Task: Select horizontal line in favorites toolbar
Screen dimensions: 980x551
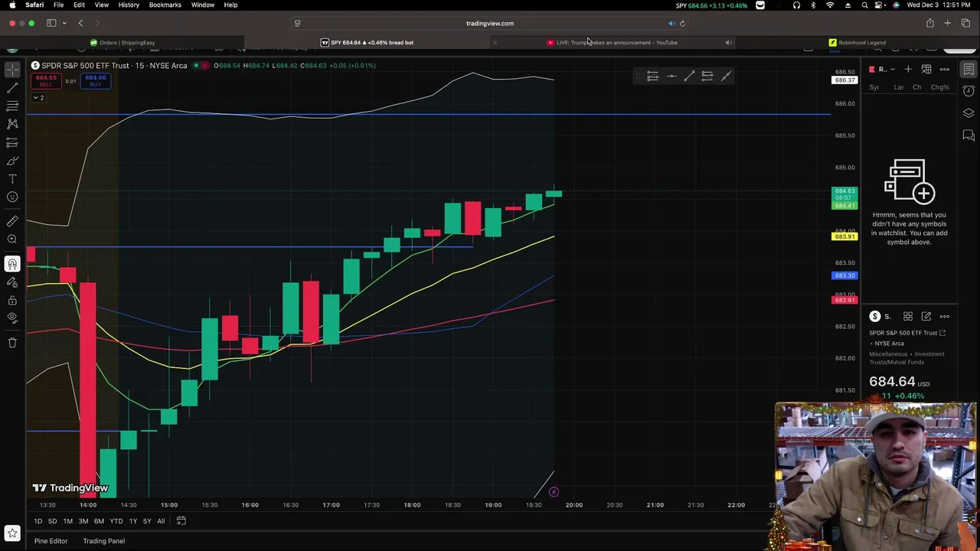Action: pyautogui.click(x=671, y=76)
